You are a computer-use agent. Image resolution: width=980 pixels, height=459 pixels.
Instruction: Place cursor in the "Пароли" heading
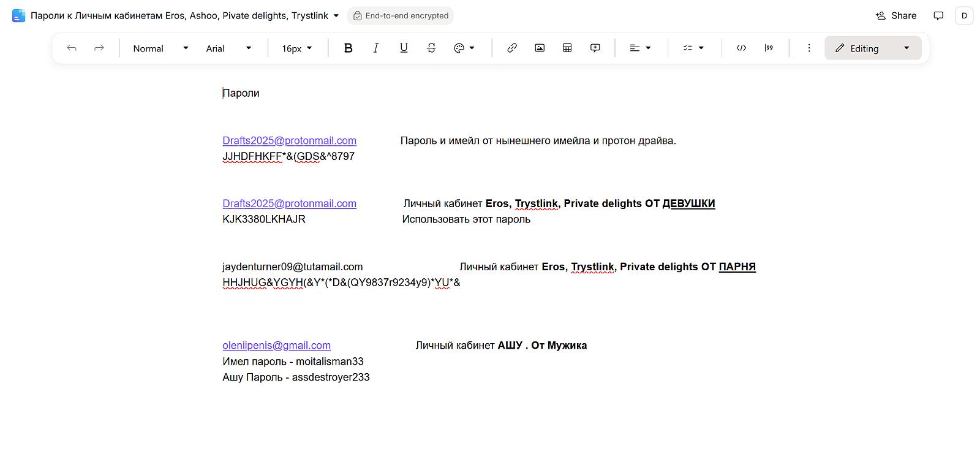[241, 93]
